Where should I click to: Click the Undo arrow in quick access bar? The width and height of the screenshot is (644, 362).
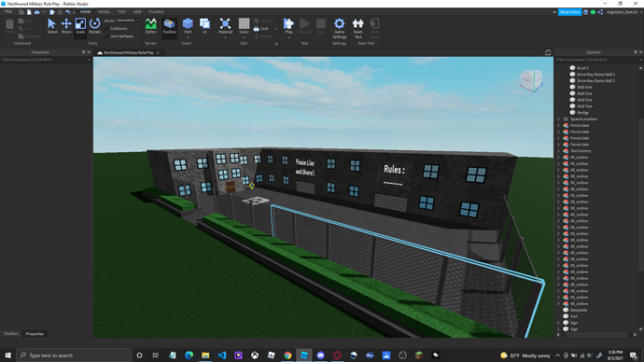[68, 12]
